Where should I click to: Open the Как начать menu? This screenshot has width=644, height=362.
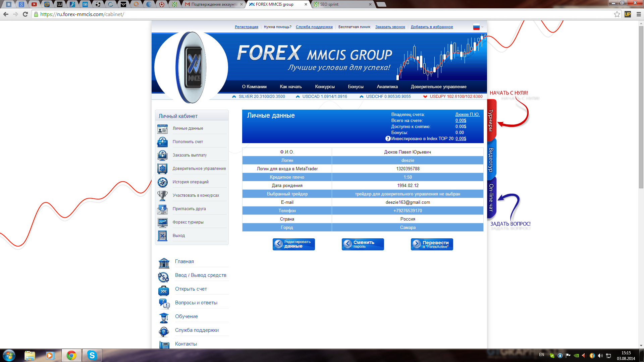(x=291, y=87)
